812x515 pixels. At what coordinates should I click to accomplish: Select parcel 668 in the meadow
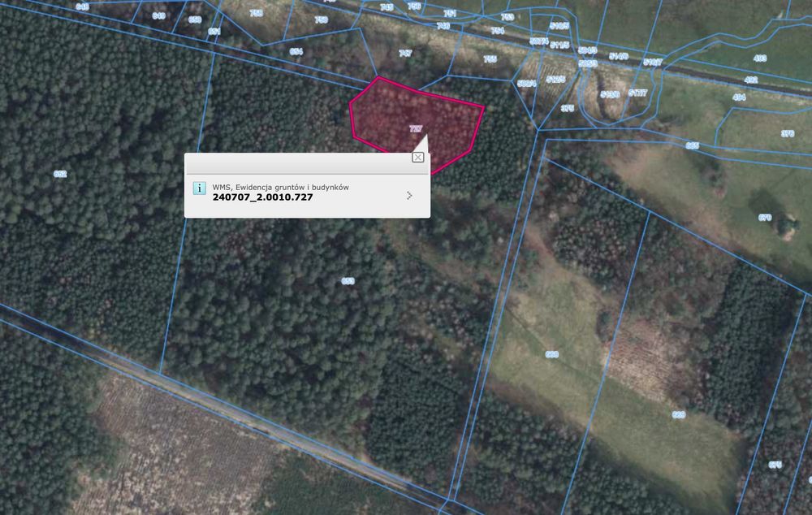[x=552, y=354]
